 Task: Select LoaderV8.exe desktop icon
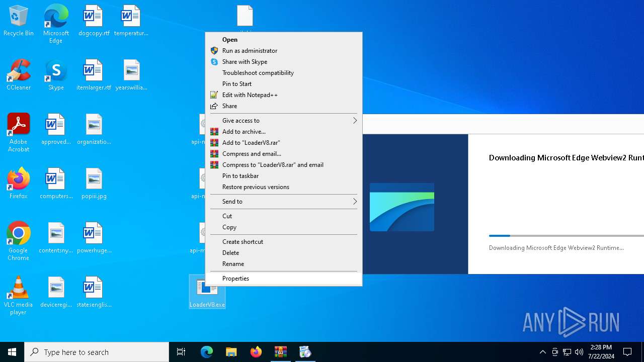point(207,292)
